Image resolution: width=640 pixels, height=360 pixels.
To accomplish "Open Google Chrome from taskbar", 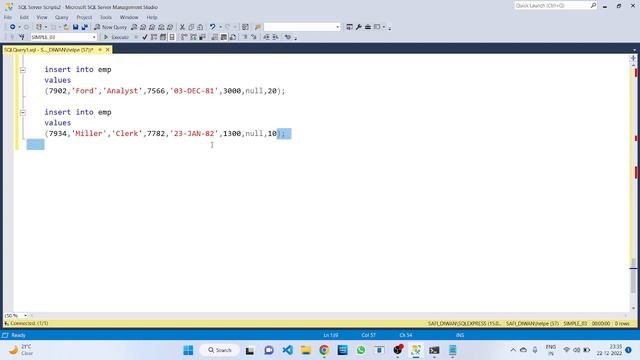I will point(324,350).
